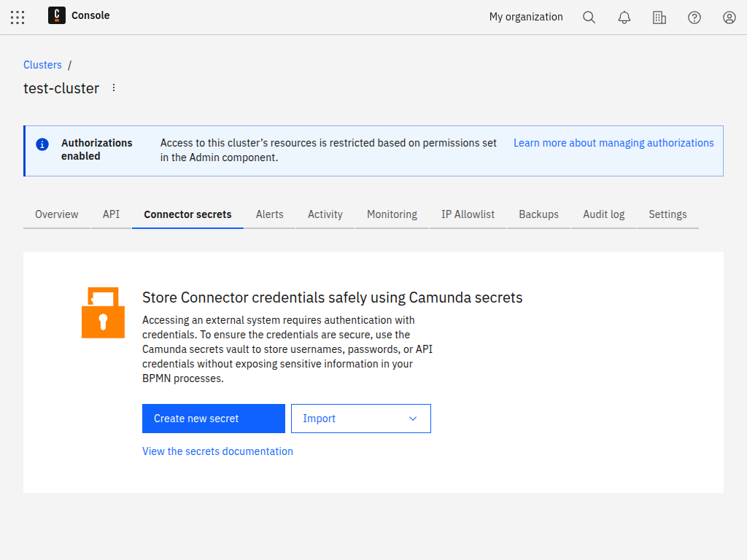Screen dimensions: 747x560
Task: Open the API tab
Action: coord(111,214)
